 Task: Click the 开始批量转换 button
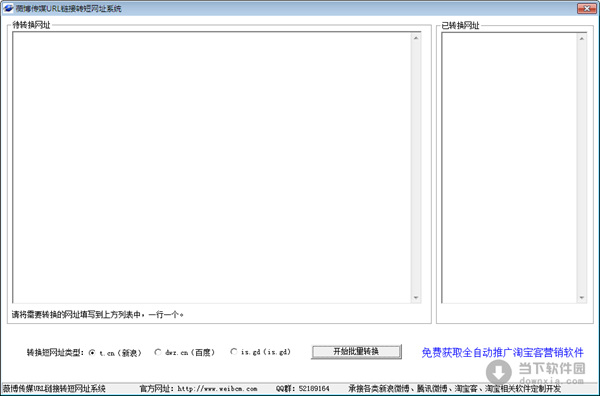pyautogui.click(x=356, y=352)
